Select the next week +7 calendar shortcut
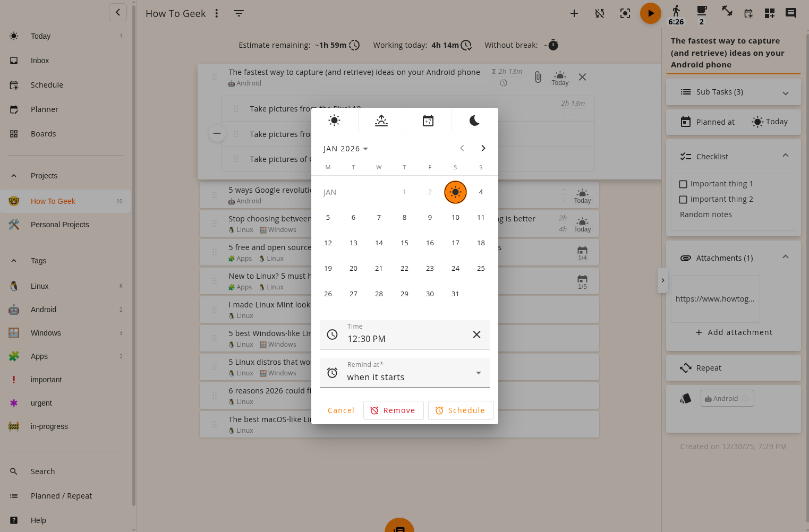Screen dimensions: 809x532 coord(428,121)
